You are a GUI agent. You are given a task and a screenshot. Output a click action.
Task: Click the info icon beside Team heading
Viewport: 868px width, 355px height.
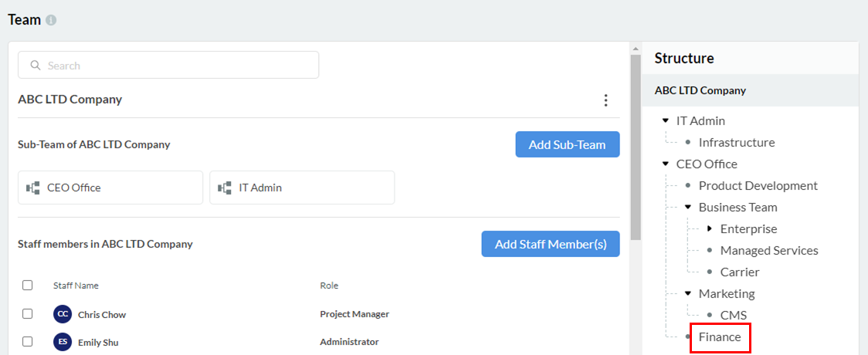click(51, 20)
